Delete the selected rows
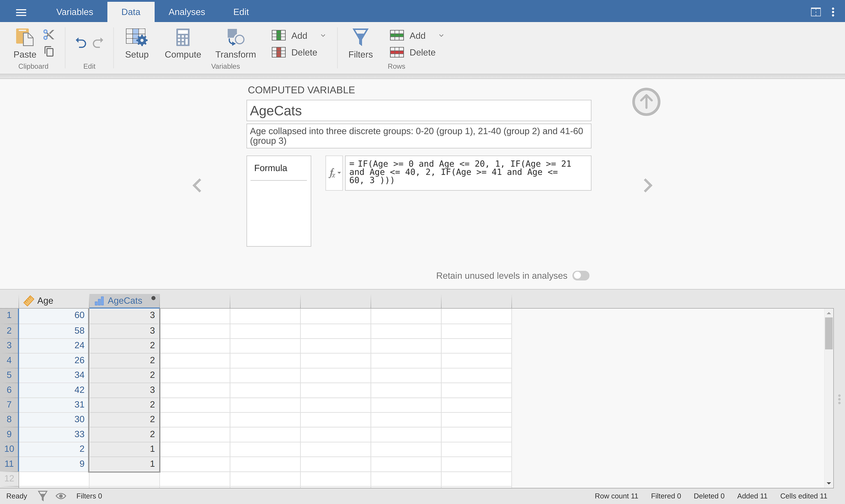The width and height of the screenshot is (845, 504). click(x=413, y=52)
